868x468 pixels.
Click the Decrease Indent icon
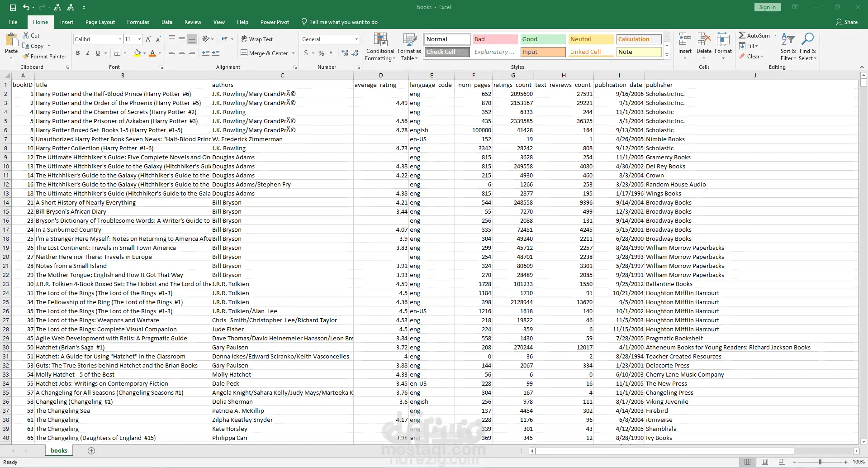point(206,53)
